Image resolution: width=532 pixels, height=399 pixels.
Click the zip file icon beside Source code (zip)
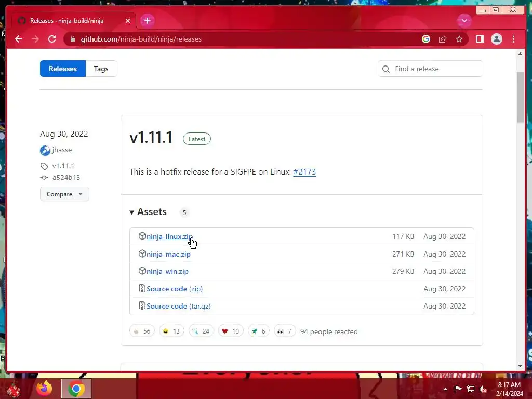pos(142,288)
